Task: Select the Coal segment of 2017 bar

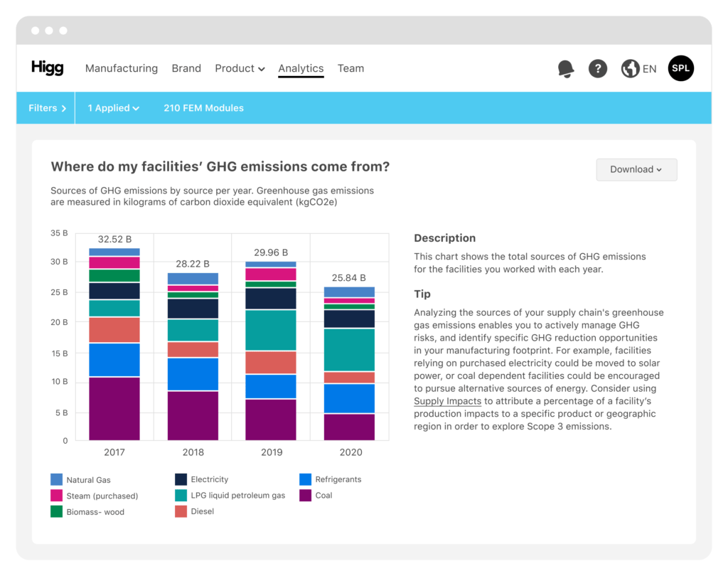Action: pos(114,409)
